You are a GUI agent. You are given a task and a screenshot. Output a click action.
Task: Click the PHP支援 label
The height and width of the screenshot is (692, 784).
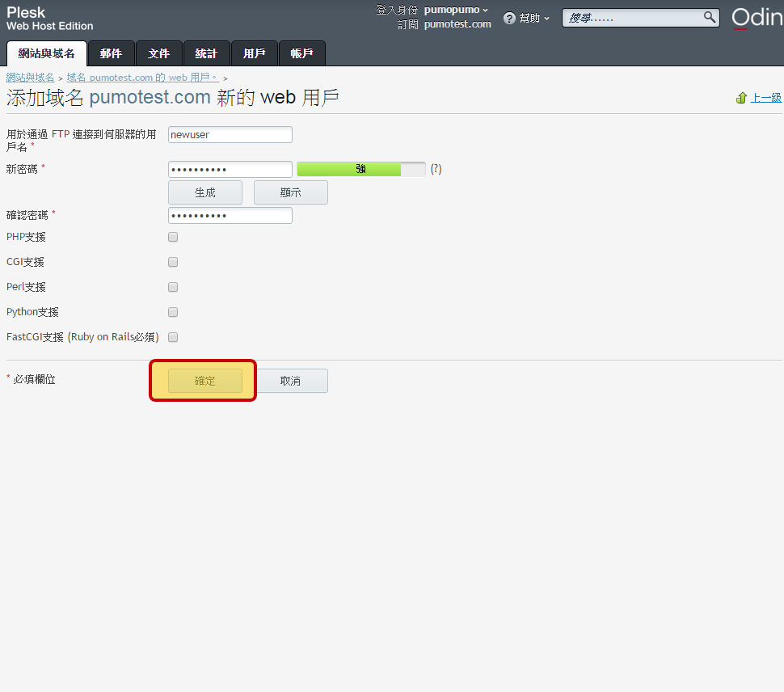point(26,237)
